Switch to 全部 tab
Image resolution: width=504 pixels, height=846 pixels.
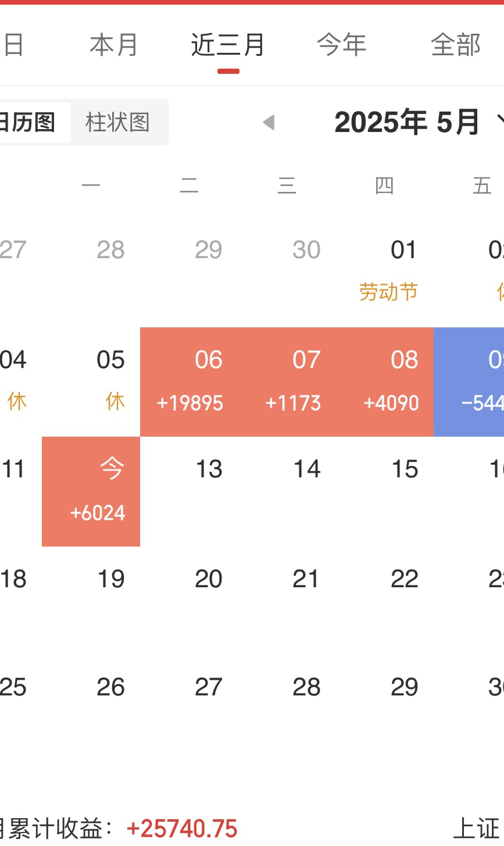tap(456, 45)
